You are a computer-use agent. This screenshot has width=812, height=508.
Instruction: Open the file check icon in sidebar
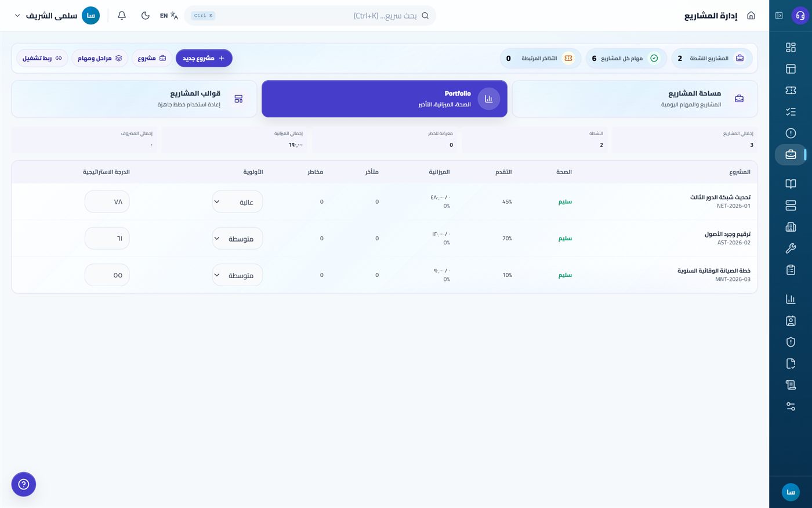(x=791, y=363)
